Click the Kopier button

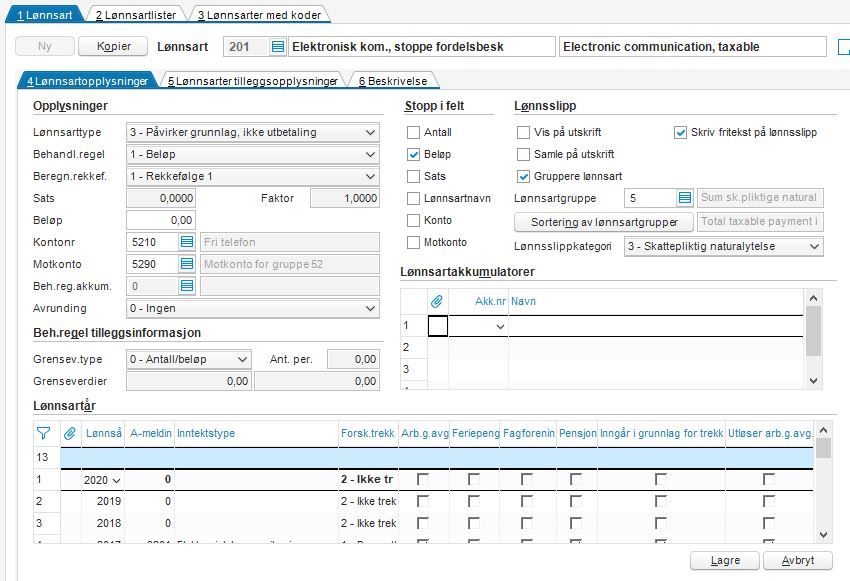113,46
